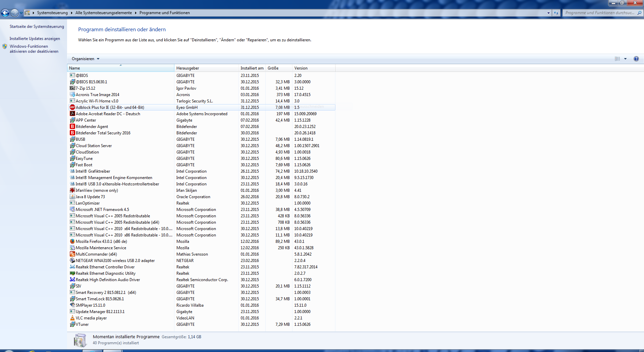Click the control panel icon in address bar
The image size is (644, 352).
(28, 13)
